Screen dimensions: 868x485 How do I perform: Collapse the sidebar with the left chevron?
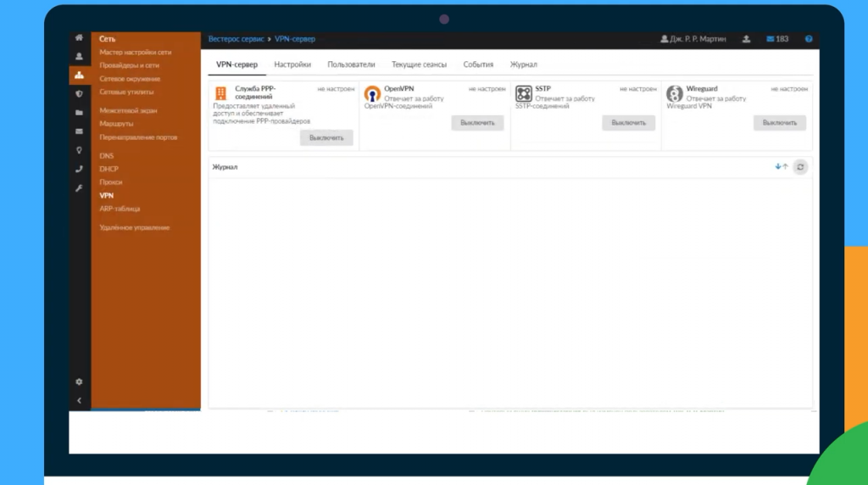click(x=79, y=400)
